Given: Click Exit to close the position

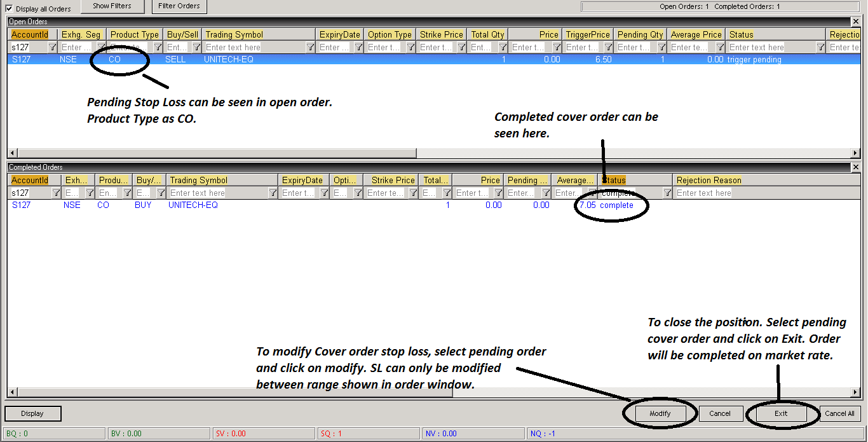Looking at the screenshot, I should (781, 413).
